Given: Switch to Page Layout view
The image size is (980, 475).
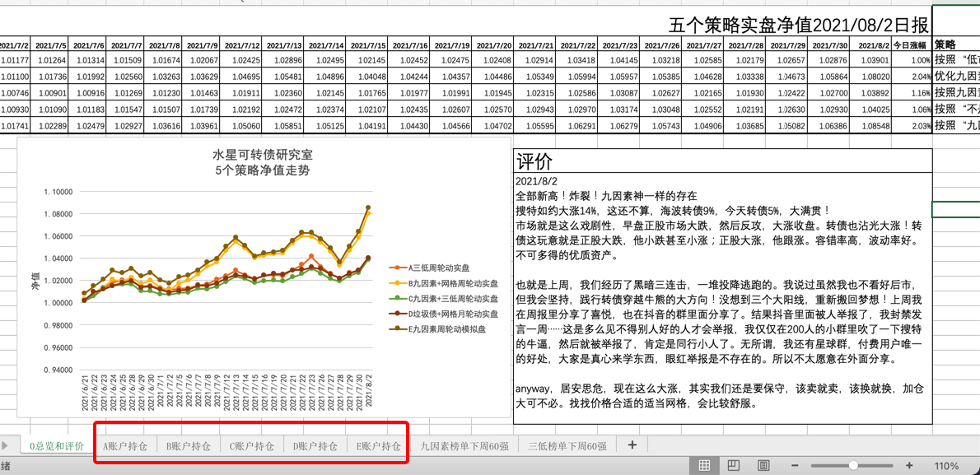Looking at the screenshot, I should [x=734, y=466].
